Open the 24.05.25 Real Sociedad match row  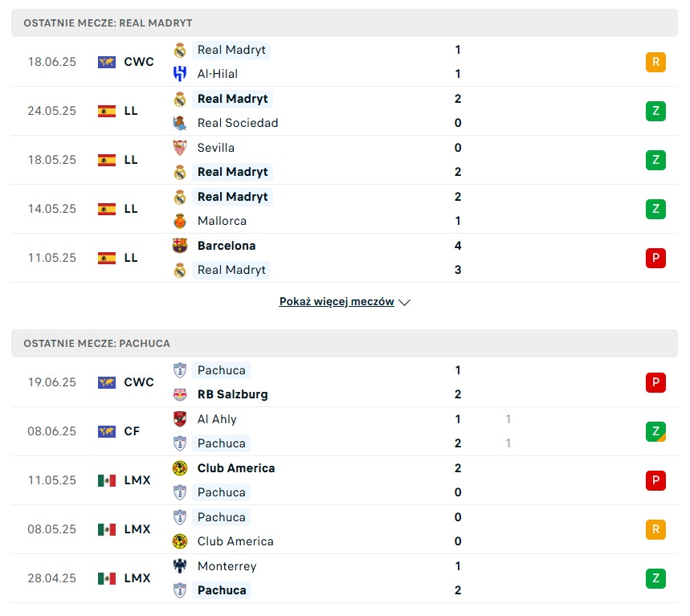pyautogui.click(x=345, y=111)
